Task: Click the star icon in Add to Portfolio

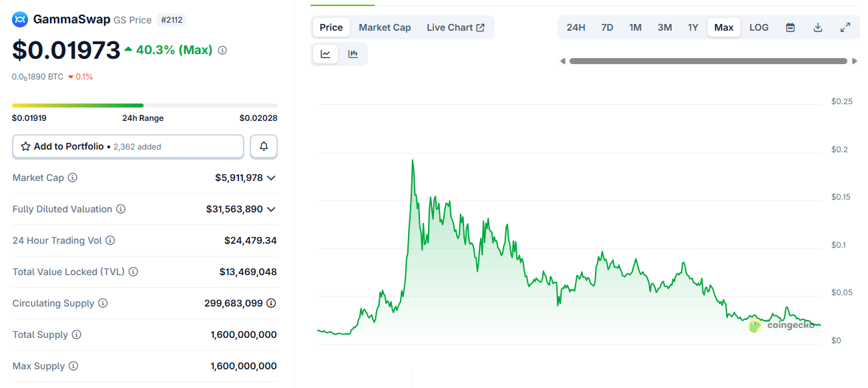Action: [25, 146]
